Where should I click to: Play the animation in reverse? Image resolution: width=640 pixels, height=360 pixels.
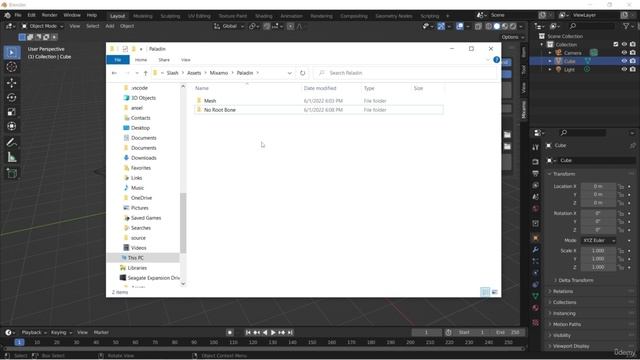pyautogui.click(x=265, y=333)
